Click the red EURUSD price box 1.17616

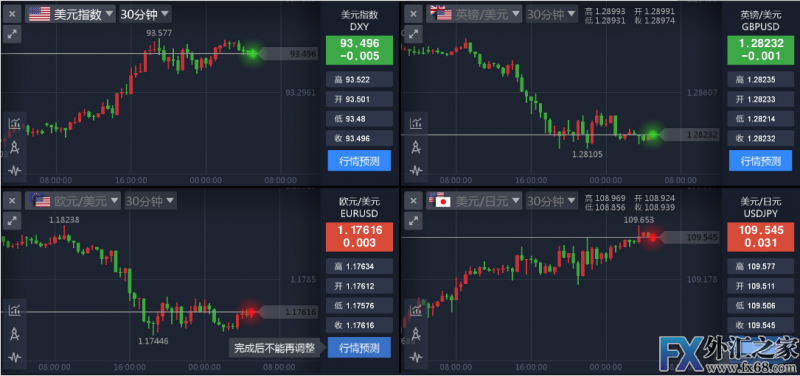click(x=359, y=237)
